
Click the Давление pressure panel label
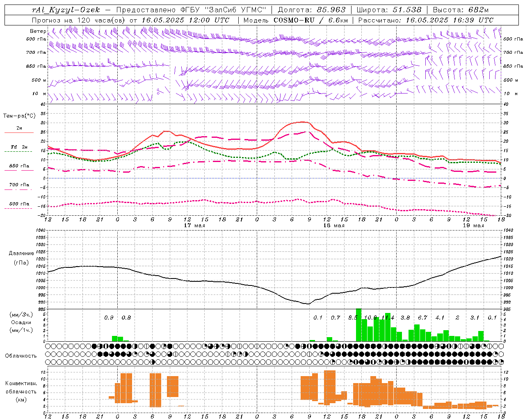[x=21, y=253]
